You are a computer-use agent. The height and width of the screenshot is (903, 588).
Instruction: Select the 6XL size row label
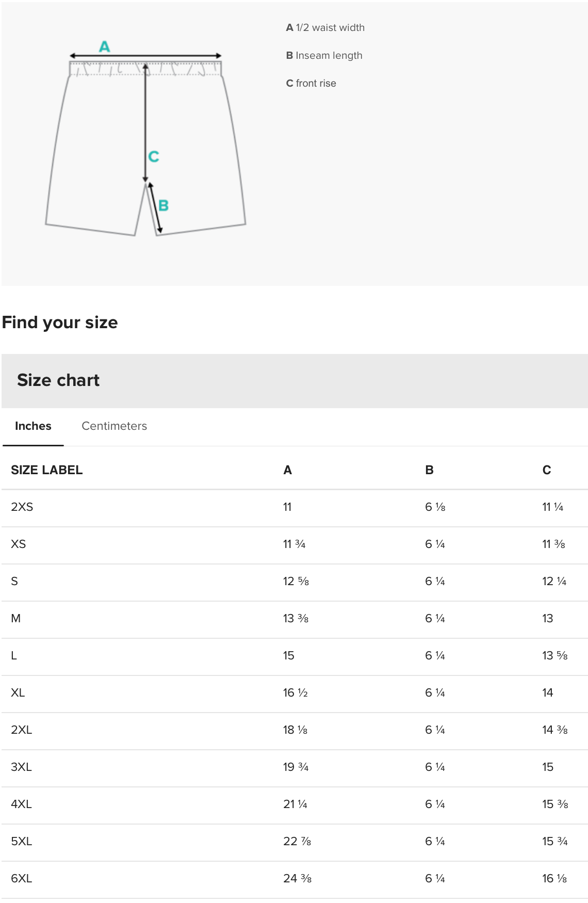tap(22, 879)
